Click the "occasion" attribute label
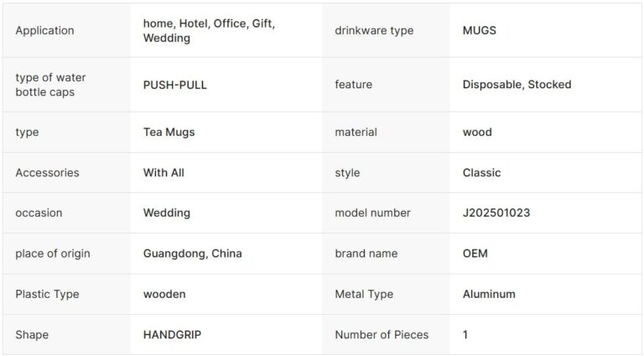The image size is (644, 356). [x=39, y=213]
